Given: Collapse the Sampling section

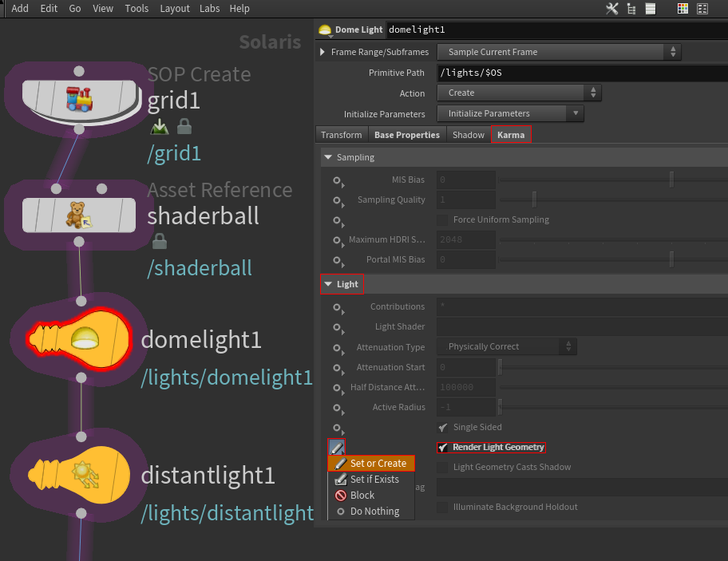Looking at the screenshot, I should coord(328,158).
